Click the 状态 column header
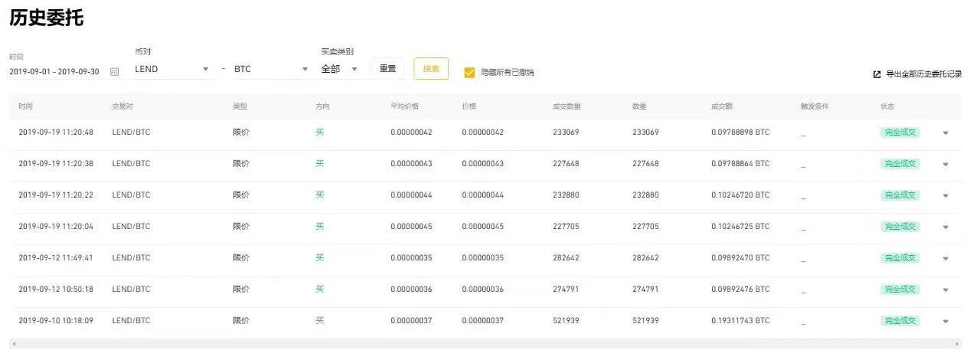The width and height of the screenshot is (980, 360). click(x=887, y=106)
